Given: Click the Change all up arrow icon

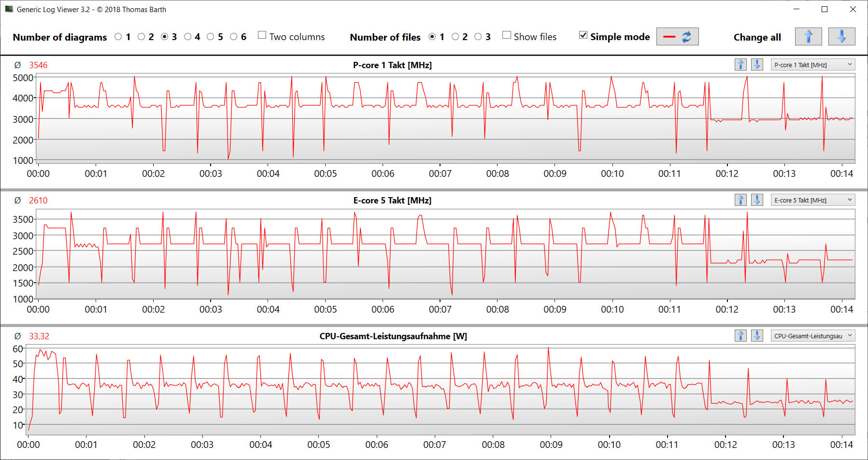Looking at the screenshot, I should click(x=808, y=37).
